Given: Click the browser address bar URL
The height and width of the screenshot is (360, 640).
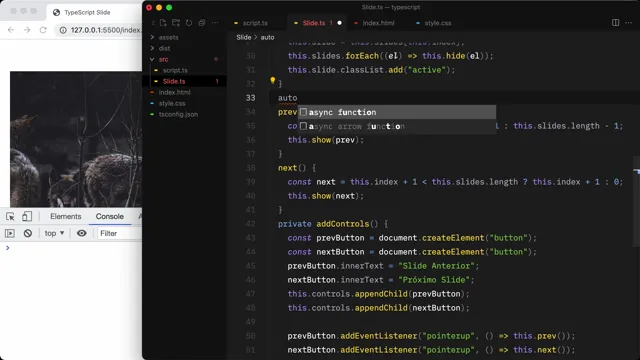Looking at the screenshot, I should tap(106, 30).
